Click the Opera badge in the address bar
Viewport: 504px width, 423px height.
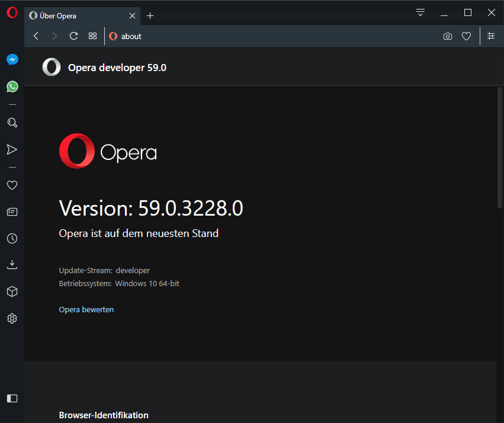click(x=113, y=36)
